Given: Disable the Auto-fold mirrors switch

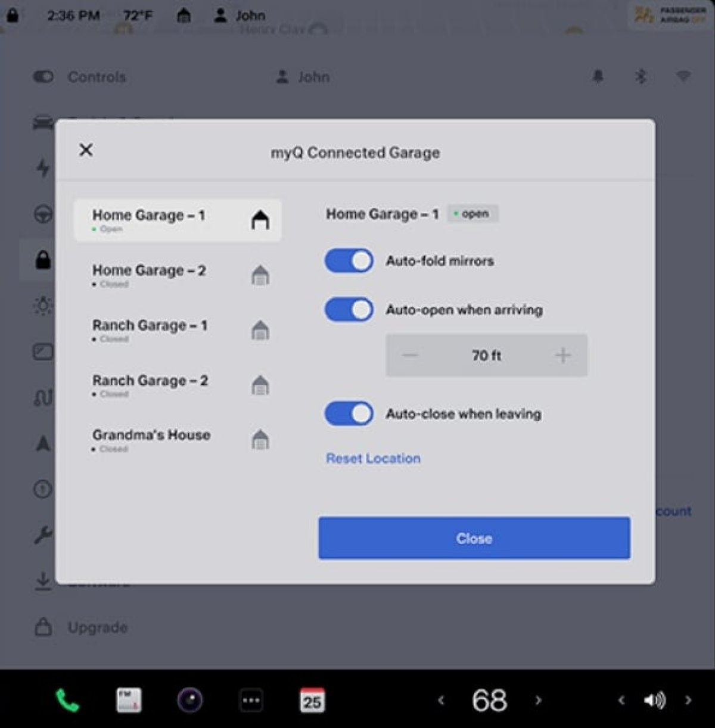Looking at the screenshot, I should pos(349,261).
